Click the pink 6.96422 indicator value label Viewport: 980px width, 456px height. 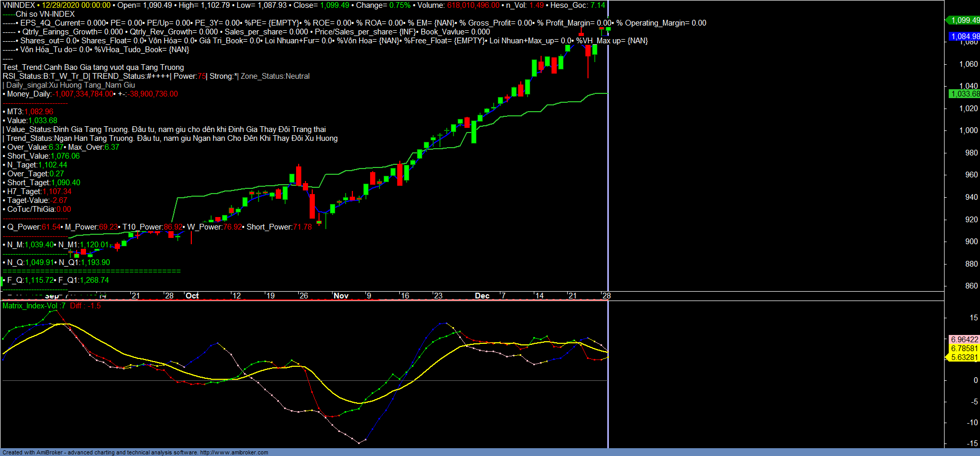[964, 340]
